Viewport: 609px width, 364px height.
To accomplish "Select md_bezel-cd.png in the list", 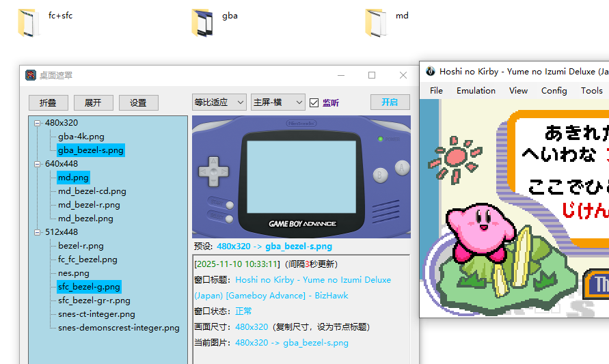I will tap(92, 191).
